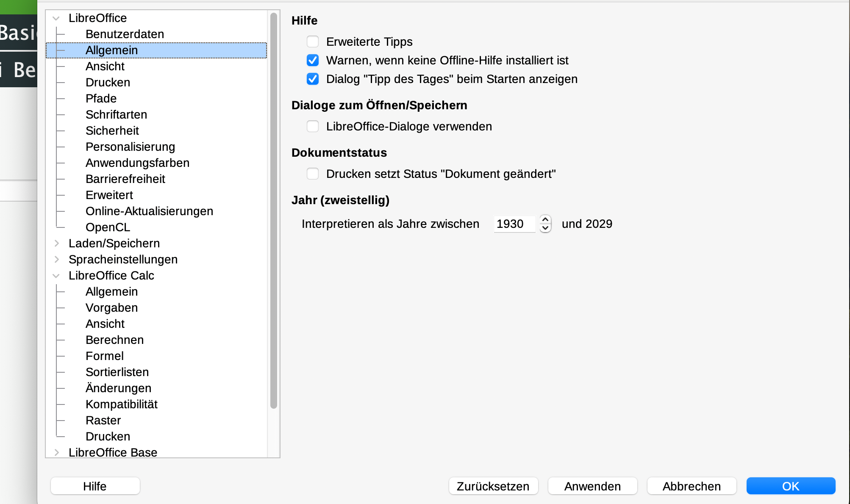Select the Laden/Speichern category label

click(x=114, y=243)
